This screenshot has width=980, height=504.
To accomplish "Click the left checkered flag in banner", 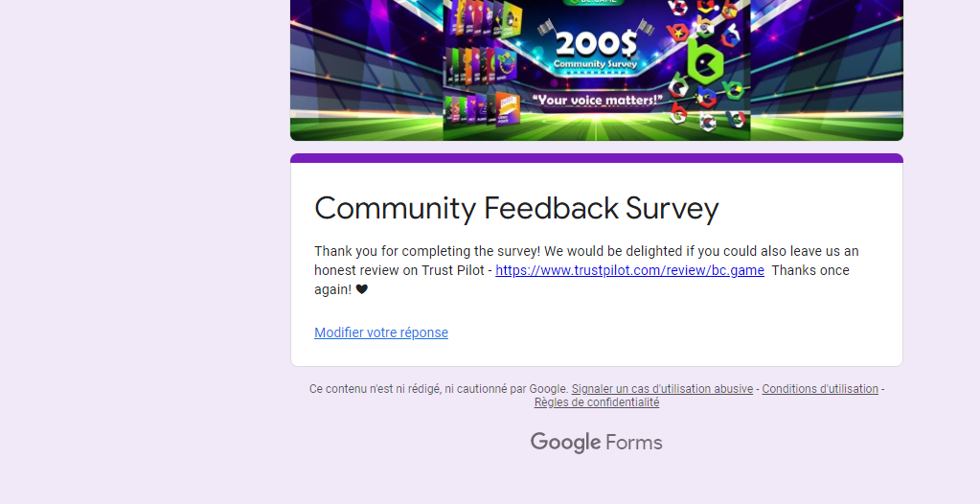I will 547,28.
